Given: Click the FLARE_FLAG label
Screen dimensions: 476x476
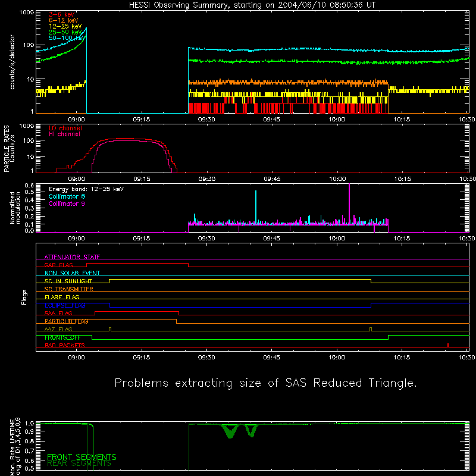Looking at the screenshot, I should pos(62,297).
